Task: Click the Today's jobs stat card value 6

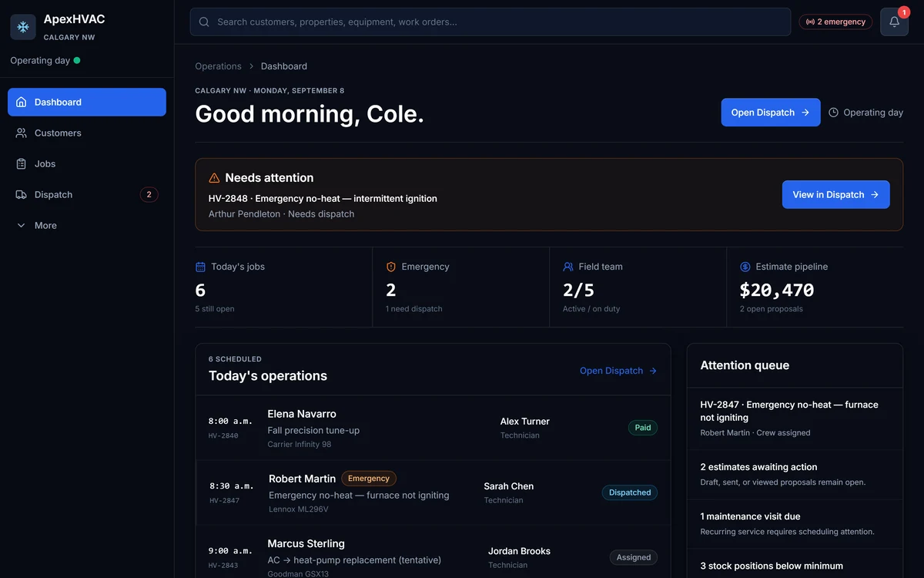Action: pyautogui.click(x=200, y=290)
